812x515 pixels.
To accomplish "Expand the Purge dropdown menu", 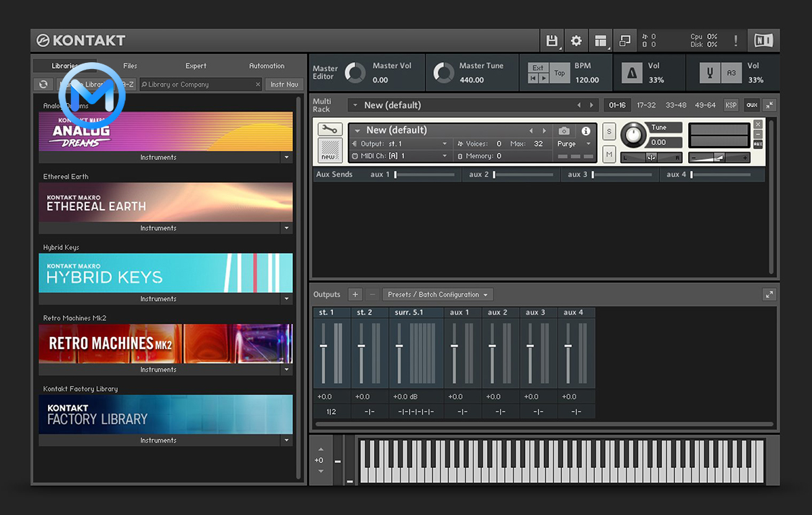I will (574, 143).
